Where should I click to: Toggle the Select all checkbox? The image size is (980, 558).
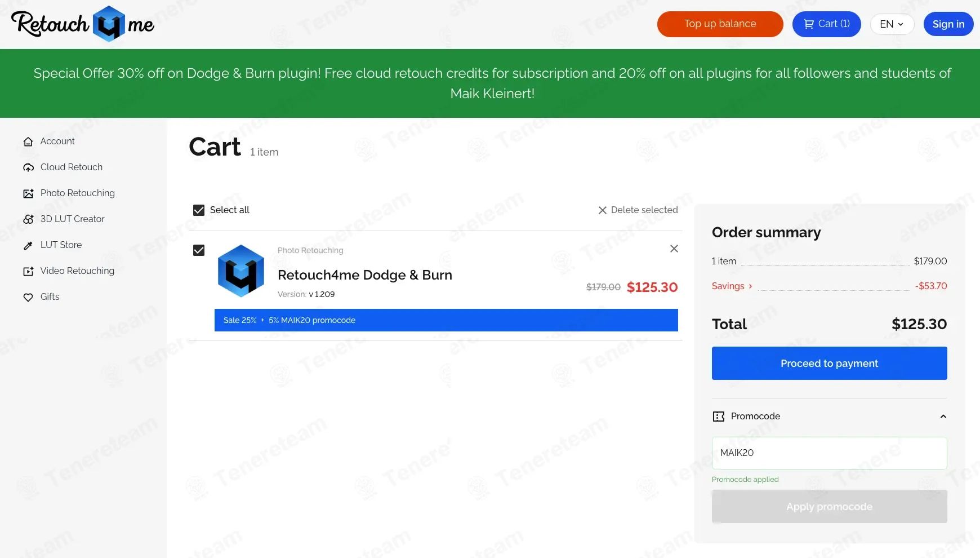click(199, 210)
